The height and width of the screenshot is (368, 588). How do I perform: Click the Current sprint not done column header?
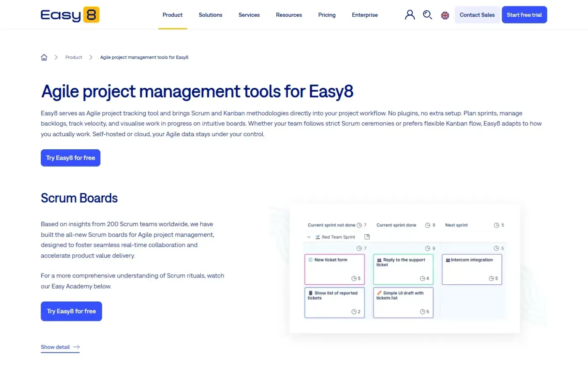pyautogui.click(x=331, y=225)
